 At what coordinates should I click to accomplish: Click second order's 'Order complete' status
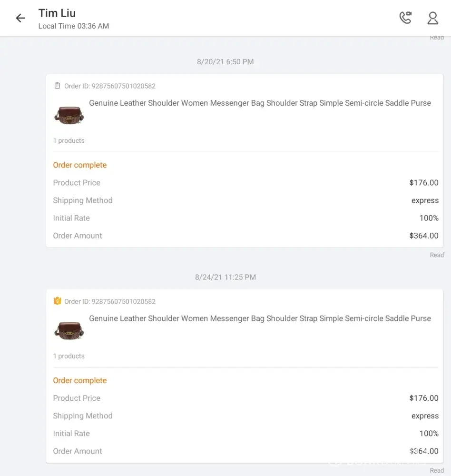80,380
